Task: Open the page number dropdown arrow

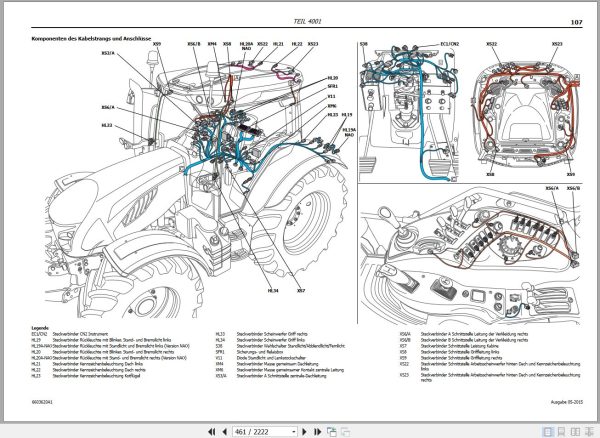Action: point(294,432)
